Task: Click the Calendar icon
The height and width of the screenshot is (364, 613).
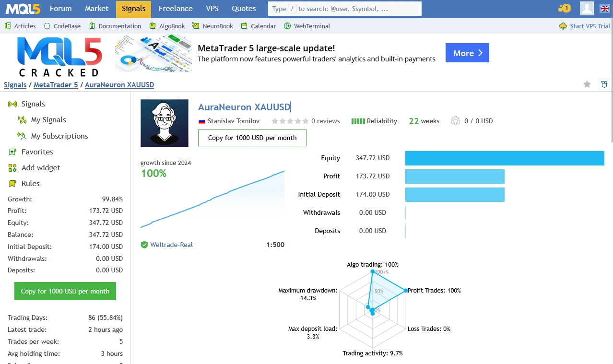Action: click(x=244, y=26)
